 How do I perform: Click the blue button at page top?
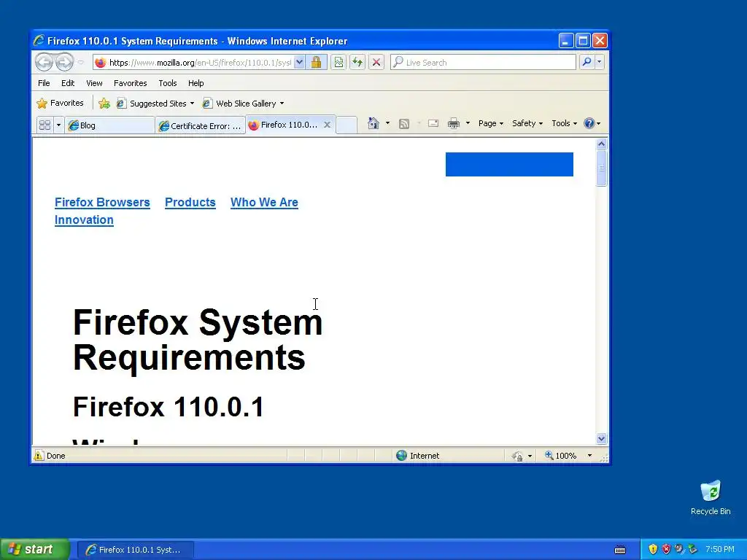pyautogui.click(x=509, y=164)
